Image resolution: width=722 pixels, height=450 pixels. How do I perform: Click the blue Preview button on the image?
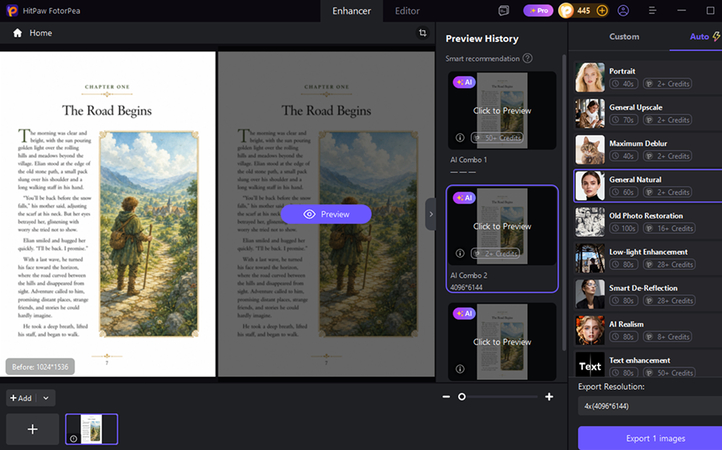[326, 214]
